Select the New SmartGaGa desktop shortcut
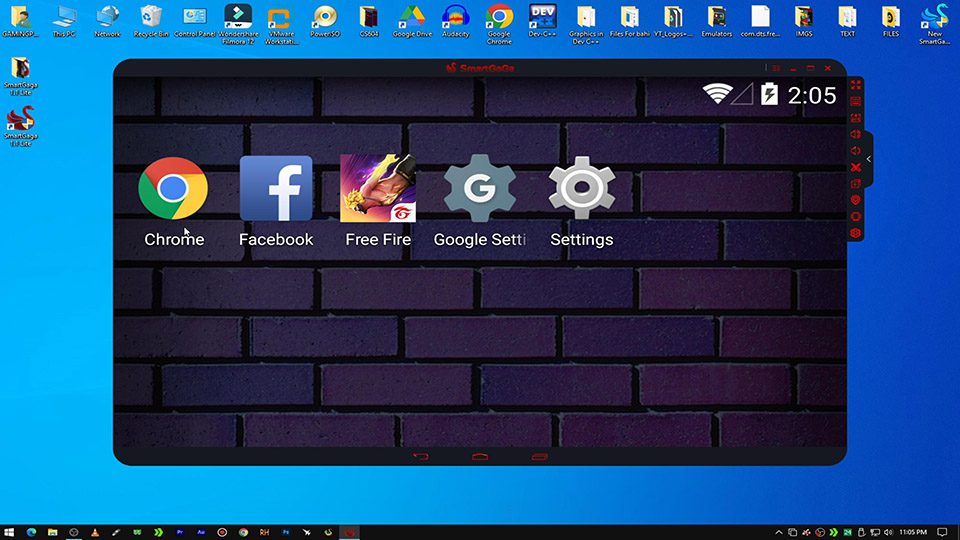960x540 pixels. 935,24
